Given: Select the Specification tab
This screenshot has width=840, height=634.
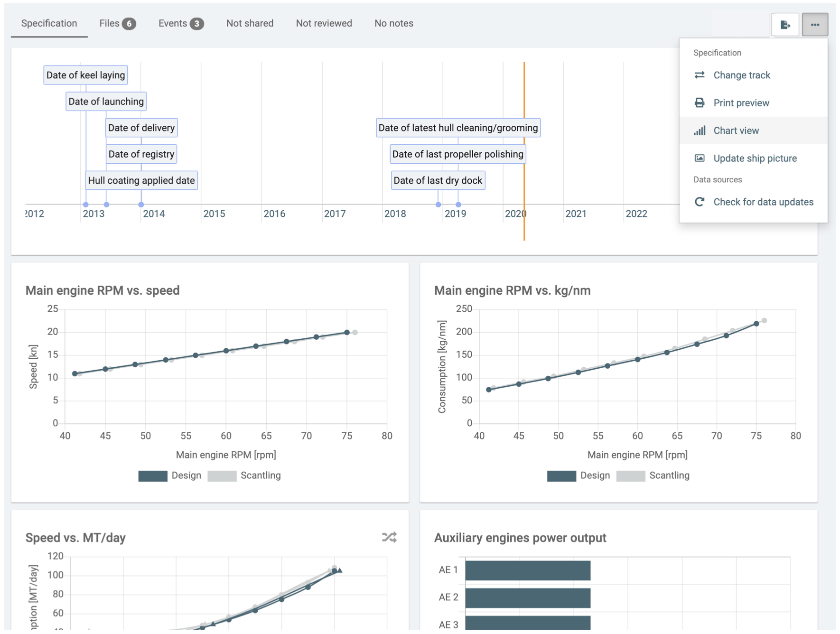Looking at the screenshot, I should coord(49,23).
